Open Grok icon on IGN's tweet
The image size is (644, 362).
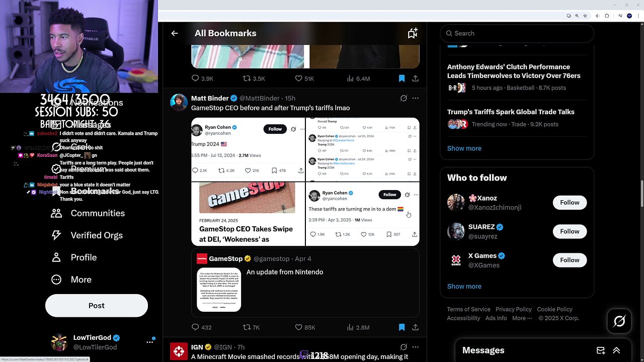[404, 347]
